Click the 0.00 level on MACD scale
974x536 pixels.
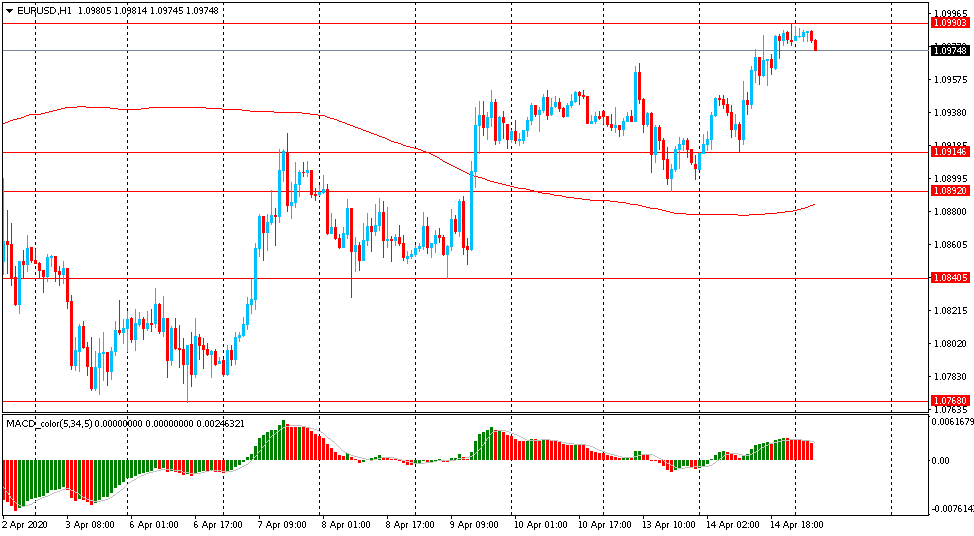(x=941, y=460)
